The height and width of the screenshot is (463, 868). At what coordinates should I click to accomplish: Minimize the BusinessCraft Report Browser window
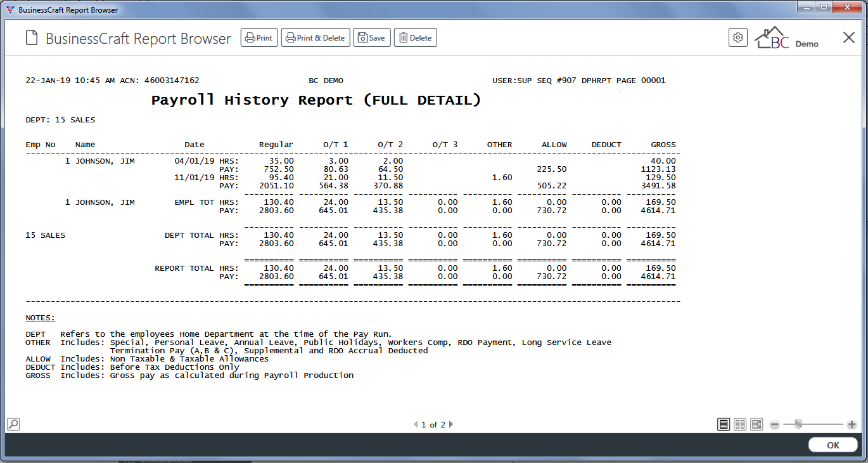806,8
